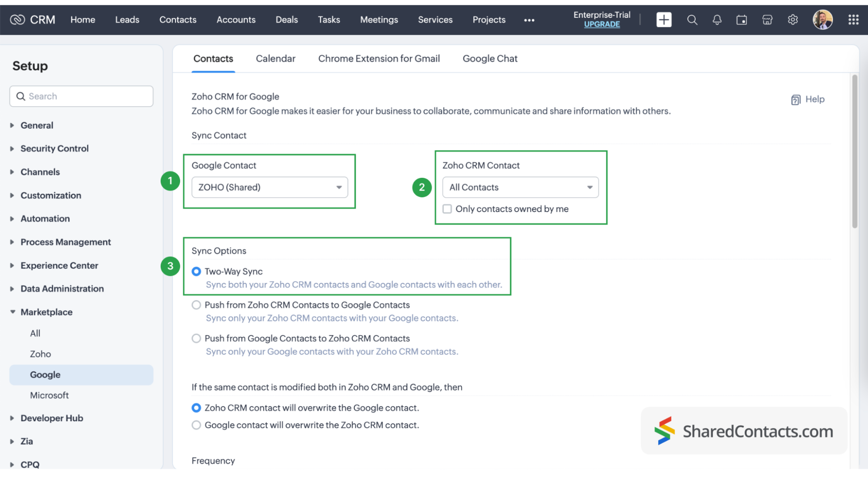The height and width of the screenshot is (488, 868).
Task: Switch to the Google Chat tab
Action: tap(490, 59)
